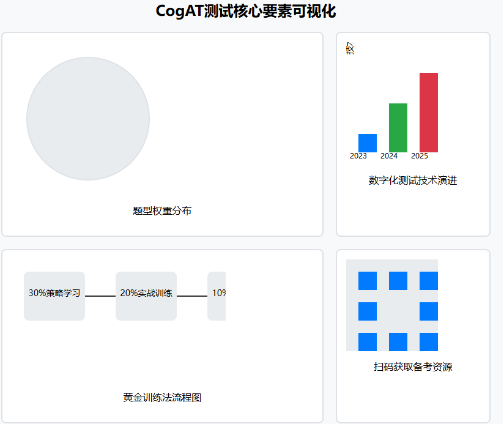Click the partially visible 10% flowchart node
504x424 pixels.
pyautogui.click(x=218, y=295)
